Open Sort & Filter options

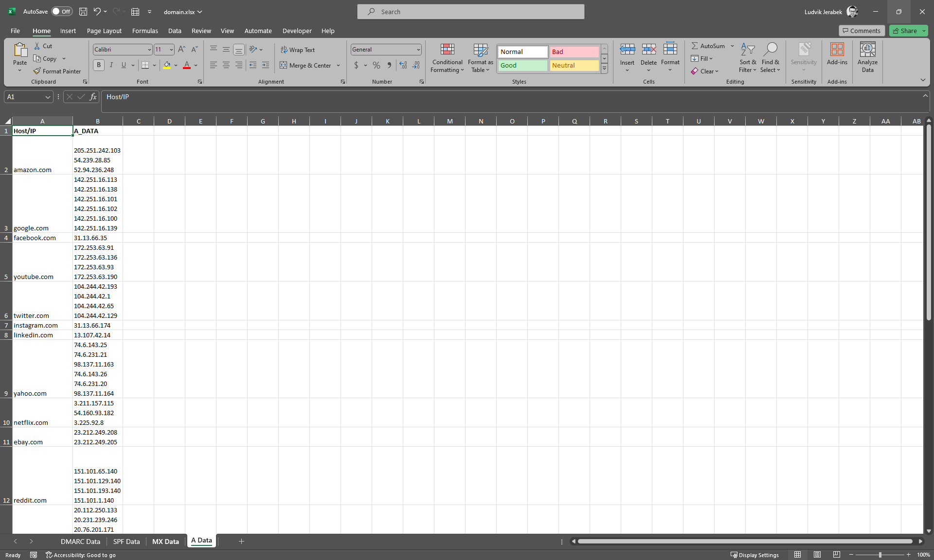pos(748,58)
